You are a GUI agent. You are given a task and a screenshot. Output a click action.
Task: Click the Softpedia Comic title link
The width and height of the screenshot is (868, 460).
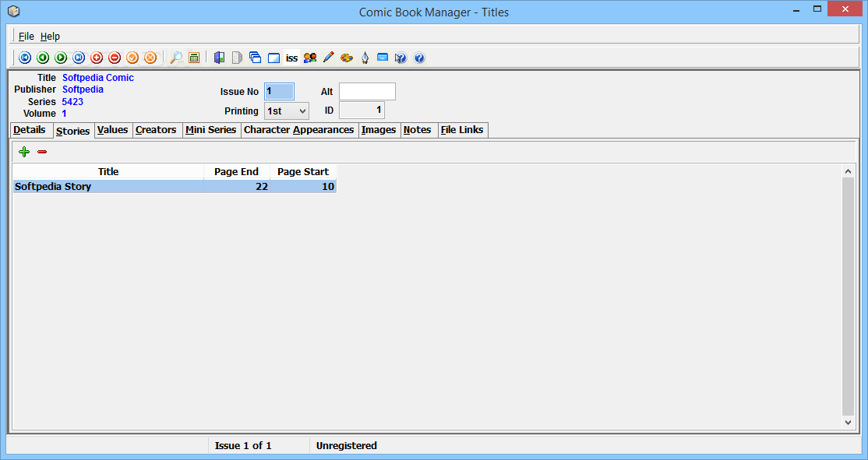98,77
